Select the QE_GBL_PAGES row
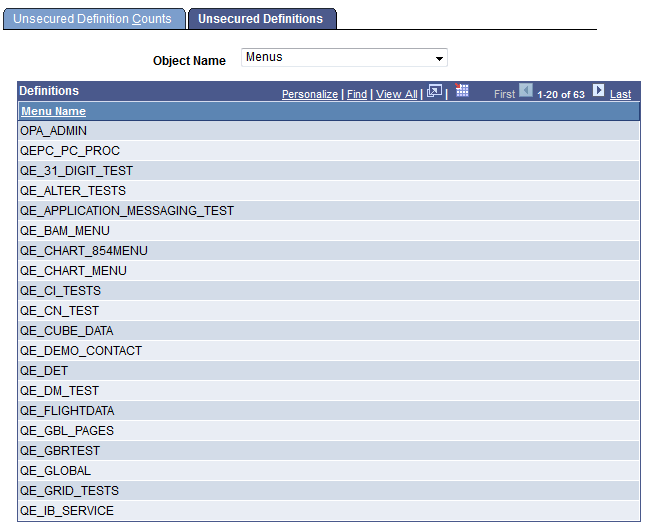 click(x=328, y=430)
